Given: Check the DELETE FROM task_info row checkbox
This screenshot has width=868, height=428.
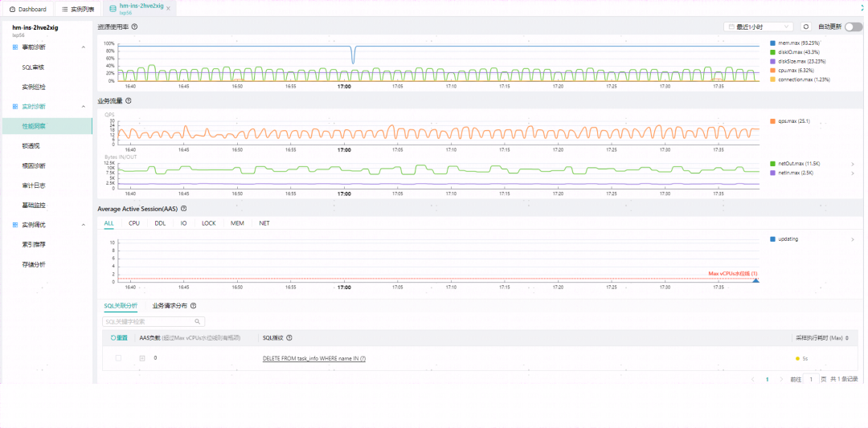Looking at the screenshot, I should 118,358.
